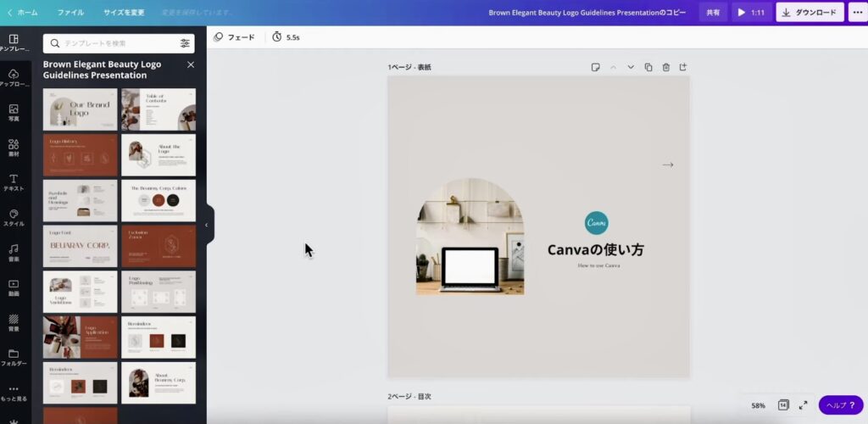This screenshot has width=868, height=424.
Task: Open the Uploads sidebar tab
Action: [14, 78]
